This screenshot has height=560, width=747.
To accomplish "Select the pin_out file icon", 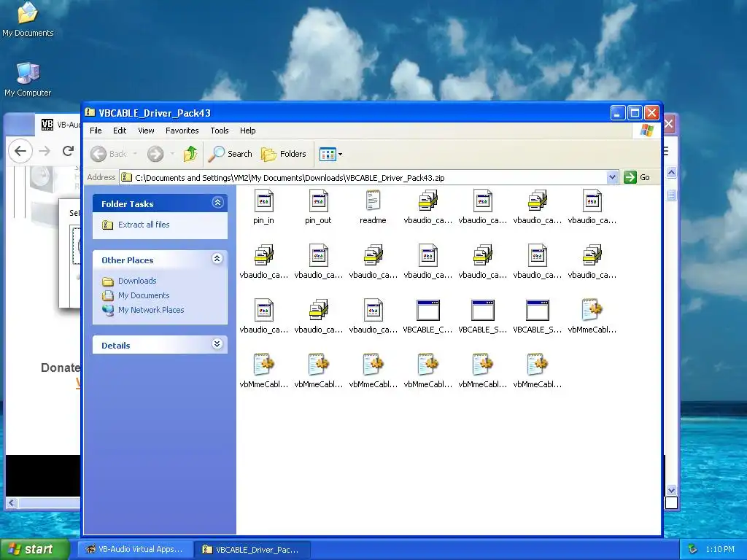I will [x=318, y=201].
